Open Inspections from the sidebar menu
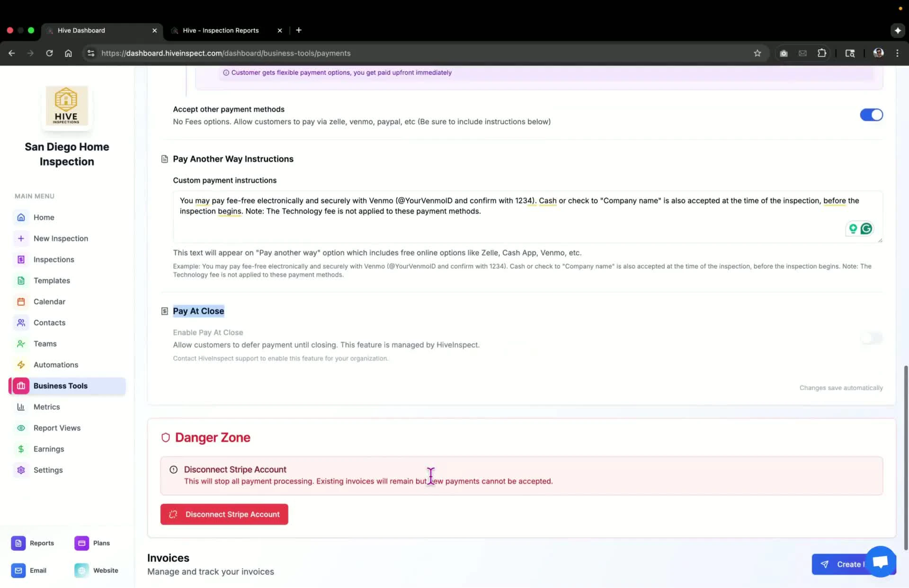Image resolution: width=909 pixels, height=588 pixels. click(53, 259)
